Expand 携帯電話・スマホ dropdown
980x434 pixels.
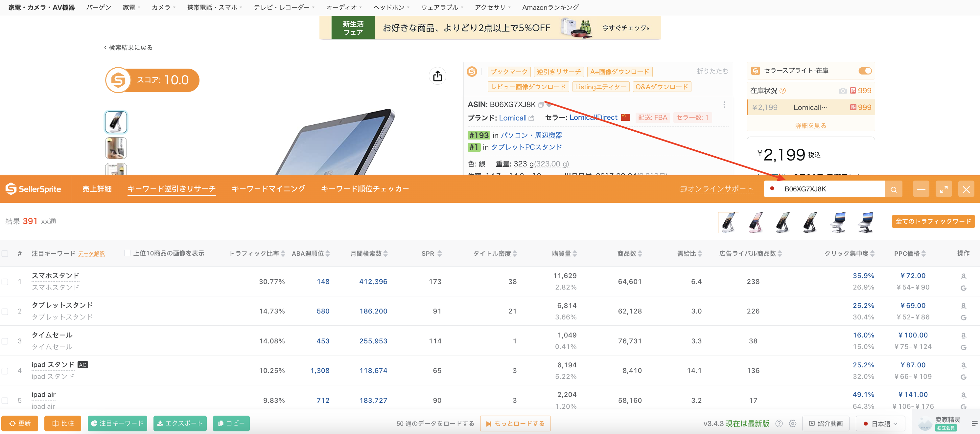coord(214,7)
